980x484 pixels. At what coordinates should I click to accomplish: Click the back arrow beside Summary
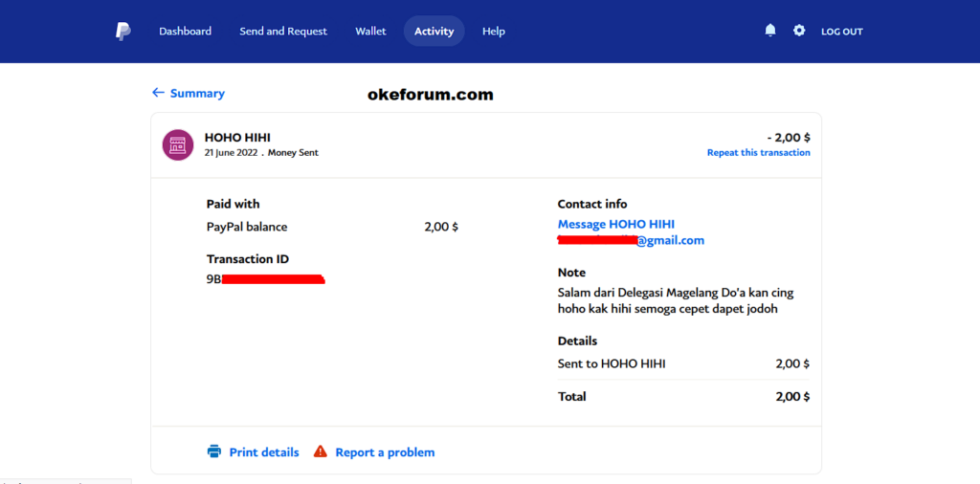(x=158, y=93)
